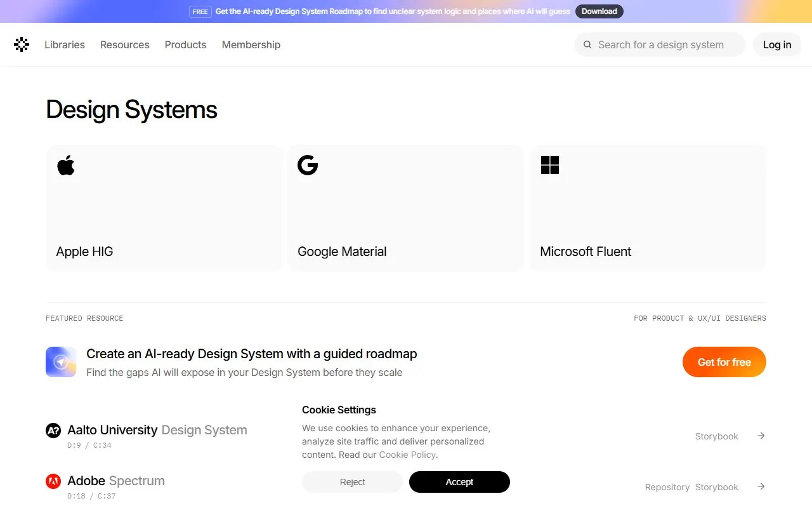Click the FEATURED RESOURCE label

coord(84,318)
